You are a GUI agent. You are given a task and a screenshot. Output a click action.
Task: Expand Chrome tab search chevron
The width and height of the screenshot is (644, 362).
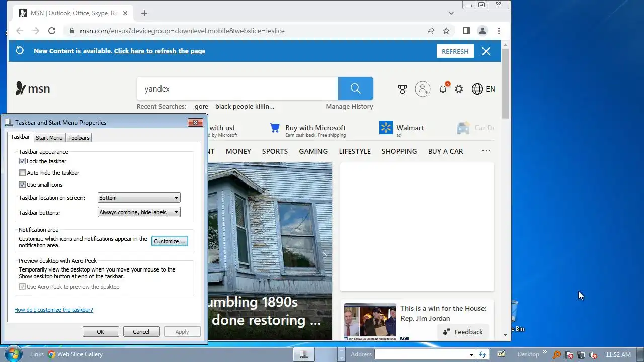click(x=451, y=13)
